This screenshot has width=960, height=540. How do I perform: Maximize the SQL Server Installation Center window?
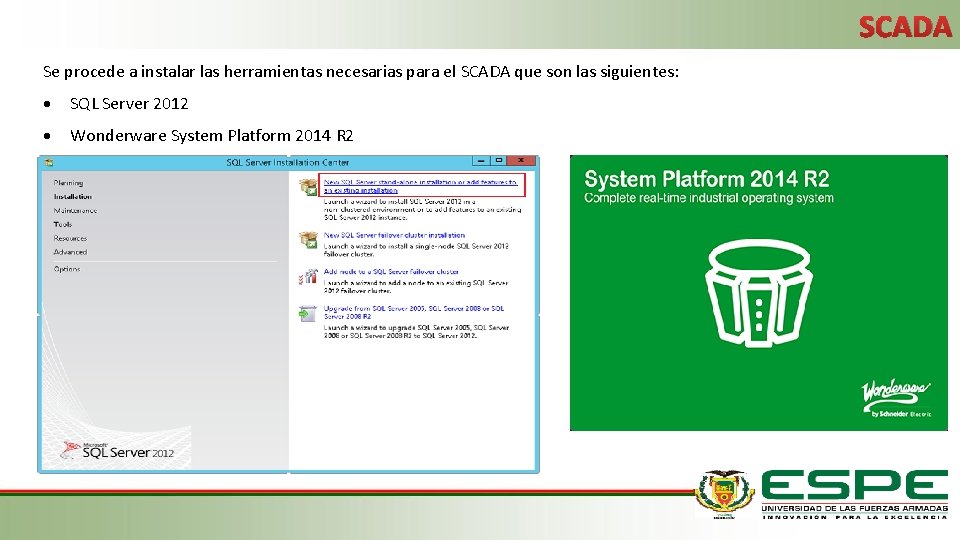click(x=499, y=161)
